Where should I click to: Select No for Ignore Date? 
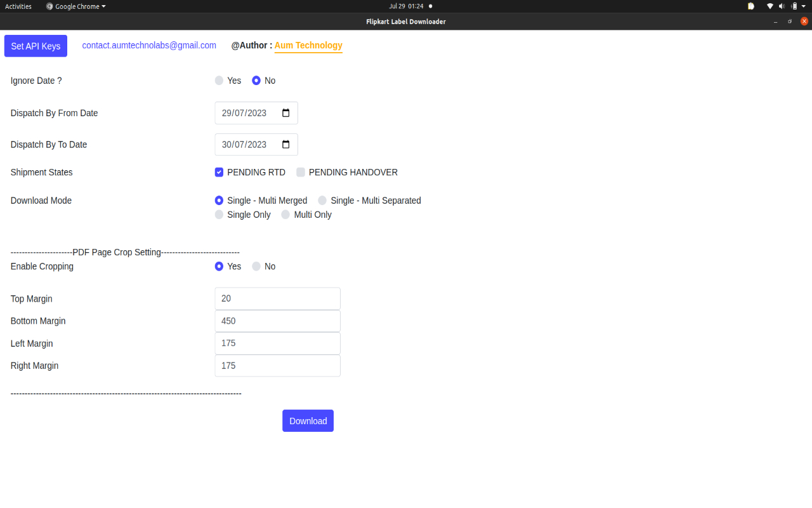256,81
